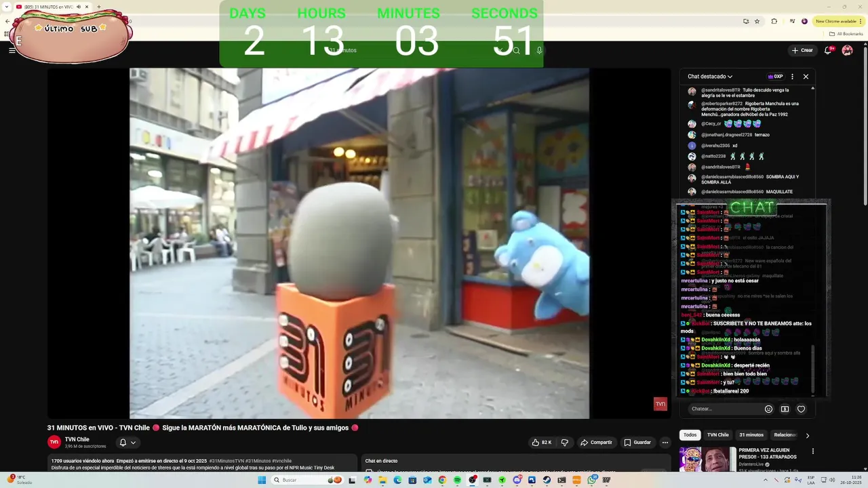Open TVN Chile channel avatar
Screen dimensions: 868x488
click(x=54, y=442)
